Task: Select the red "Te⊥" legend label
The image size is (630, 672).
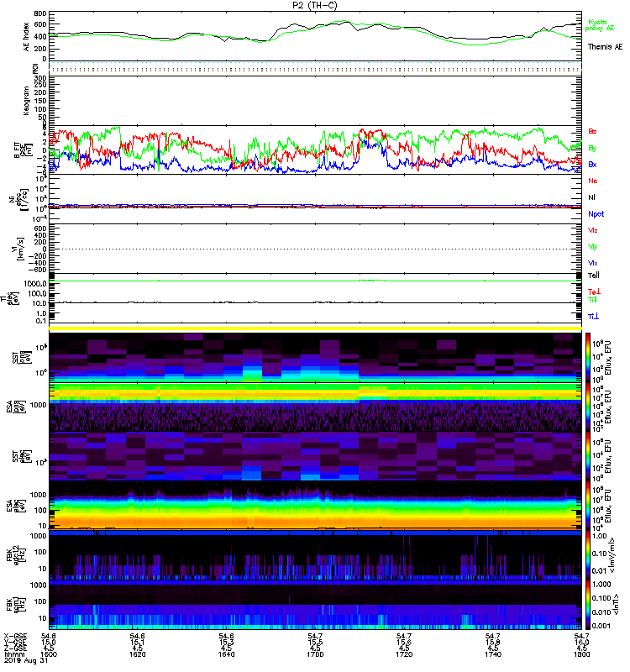Action: (594, 291)
